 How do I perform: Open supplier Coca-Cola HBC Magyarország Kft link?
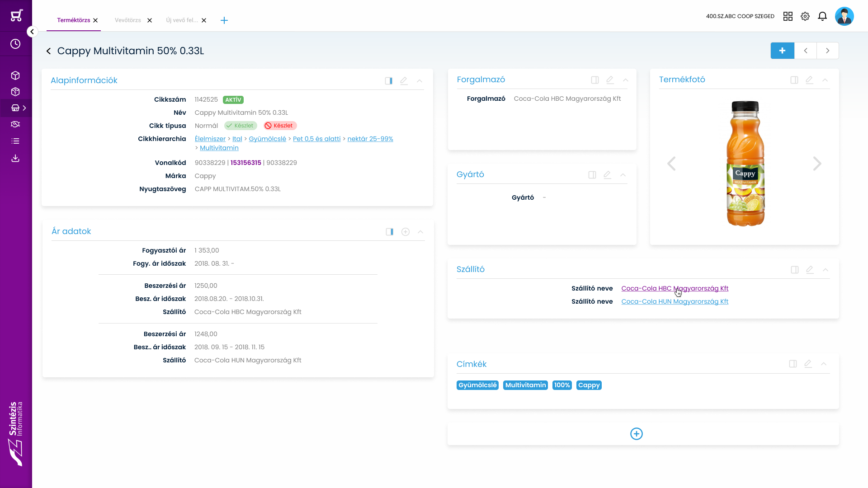tap(675, 288)
